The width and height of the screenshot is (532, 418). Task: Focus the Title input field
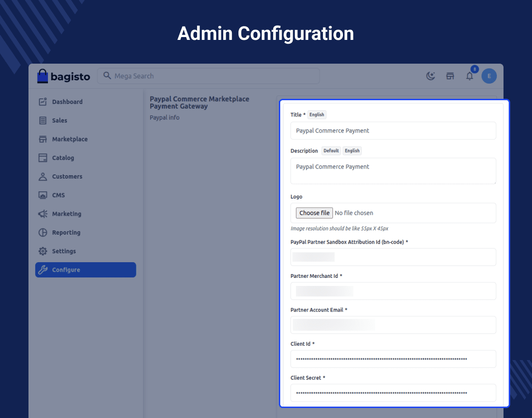393,131
